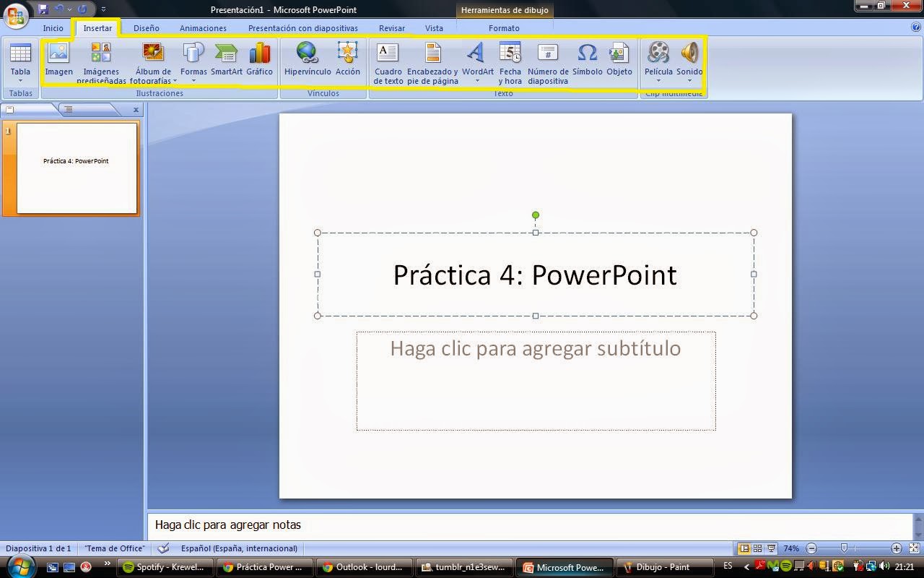Click zoom out minus button
Image resolution: width=924 pixels, height=578 pixels.
[811, 548]
